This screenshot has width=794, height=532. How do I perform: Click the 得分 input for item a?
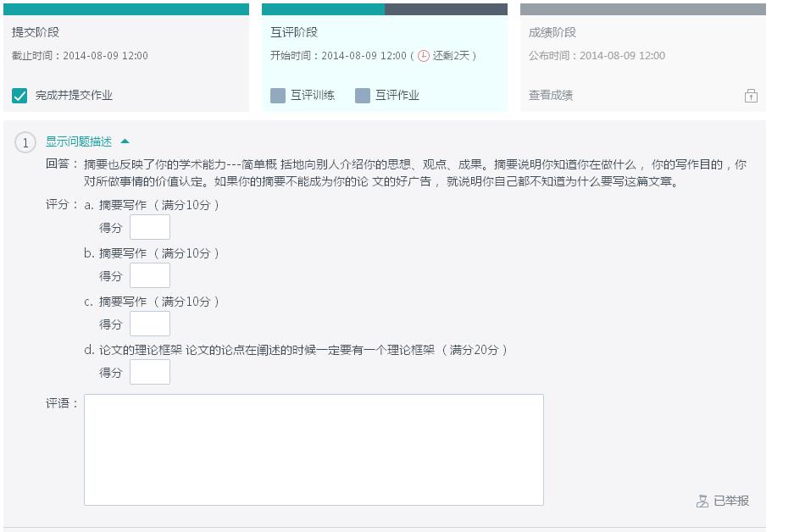pos(150,227)
